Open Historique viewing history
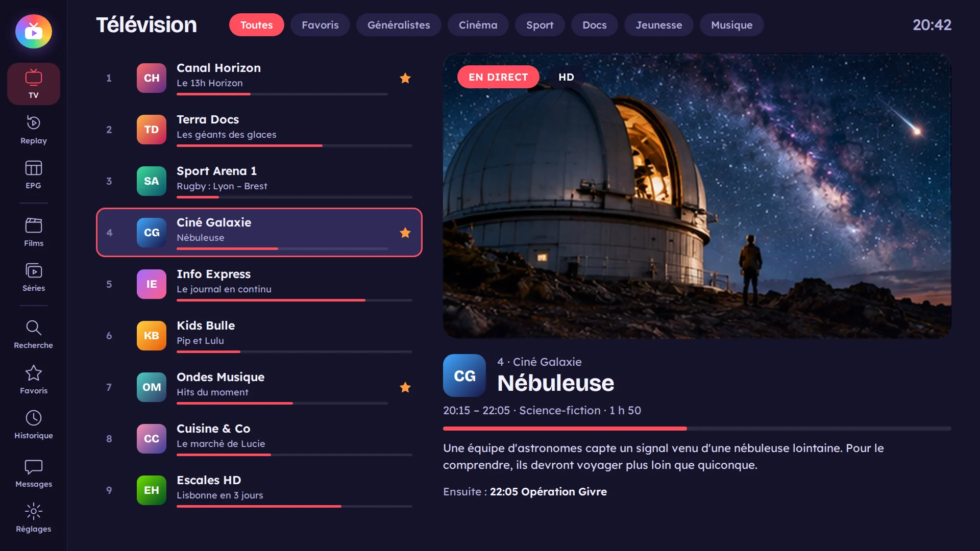The width and height of the screenshot is (980, 551). [x=34, y=424]
